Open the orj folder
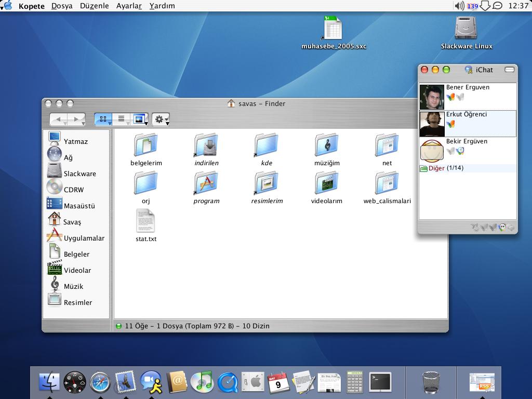The image size is (532, 399). pos(146,187)
